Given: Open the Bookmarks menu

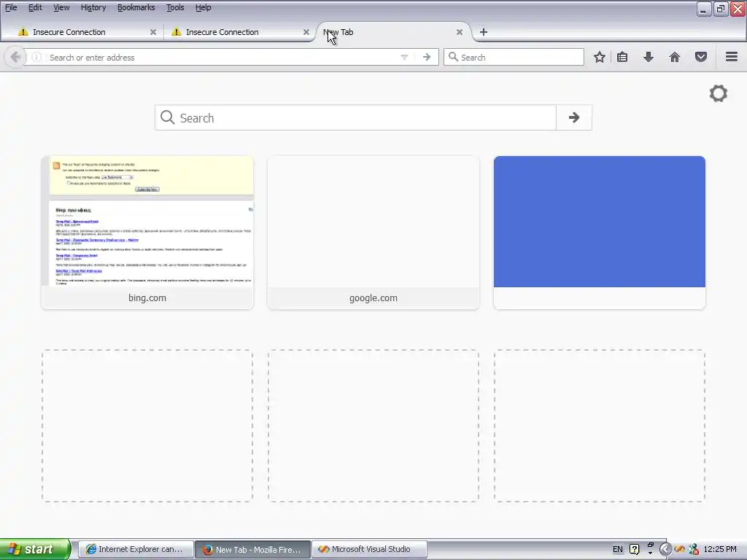Looking at the screenshot, I should click(136, 7).
